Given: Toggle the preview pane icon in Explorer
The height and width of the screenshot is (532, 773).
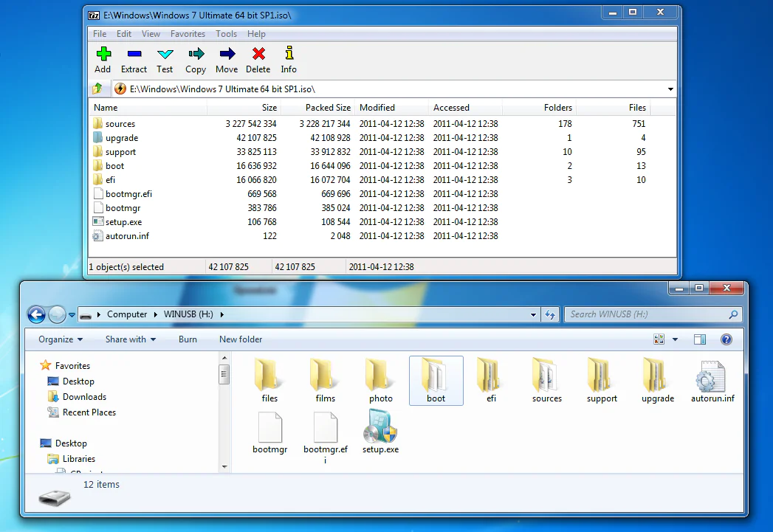Looking at the screenshot, I should point(699,339).
